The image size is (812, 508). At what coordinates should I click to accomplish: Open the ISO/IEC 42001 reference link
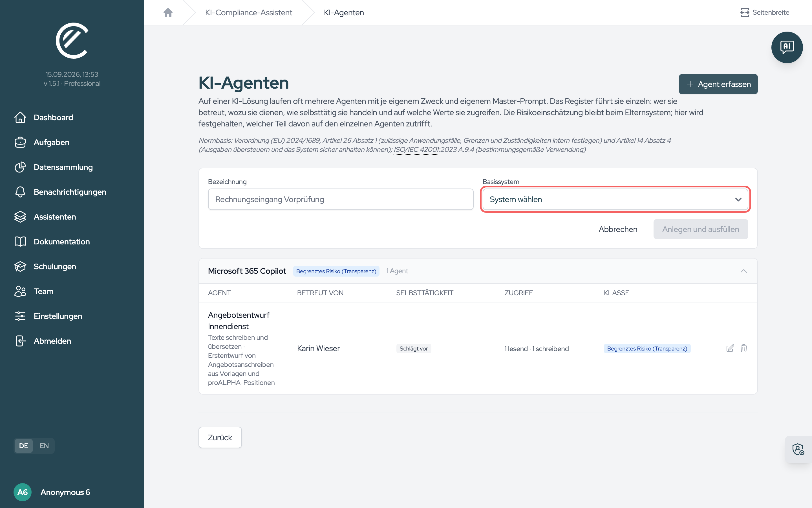tap(416, 150)
